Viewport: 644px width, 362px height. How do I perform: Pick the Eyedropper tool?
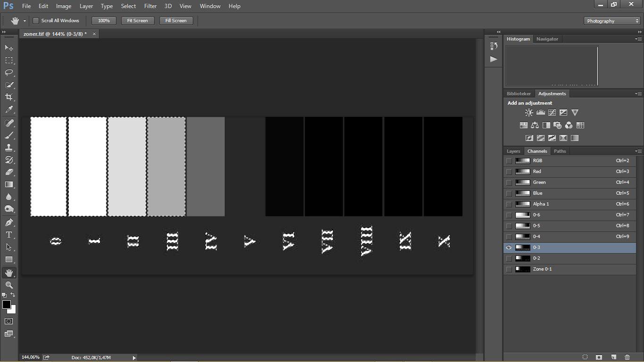tap(9, 110)
